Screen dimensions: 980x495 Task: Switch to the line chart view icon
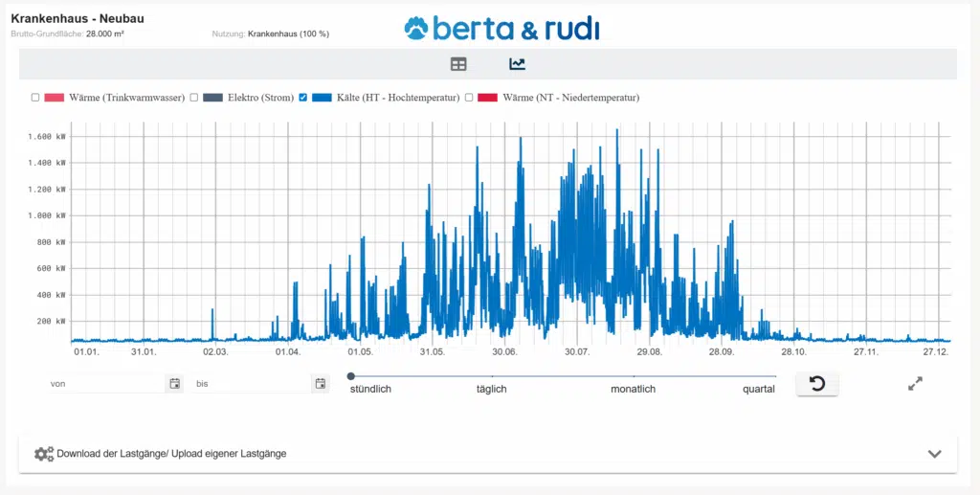pyautogui.click(x=517, y=64)
